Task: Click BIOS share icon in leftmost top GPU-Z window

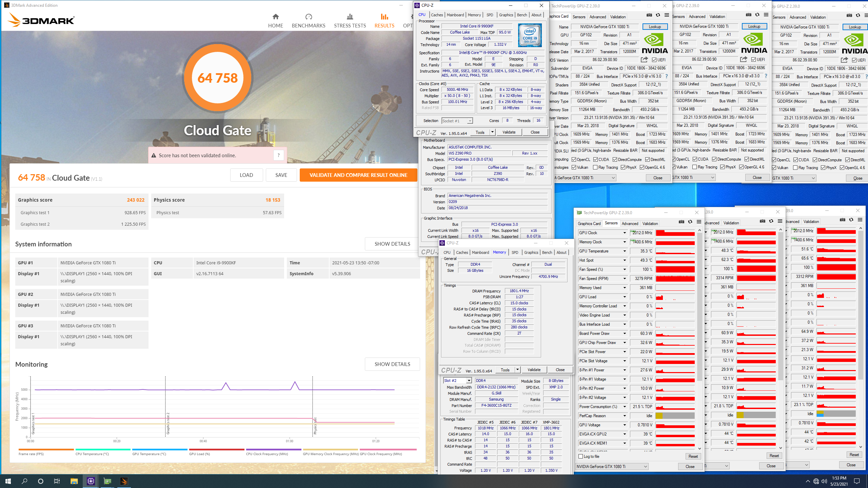Action: pyautogui.click(x=644, y=60)
